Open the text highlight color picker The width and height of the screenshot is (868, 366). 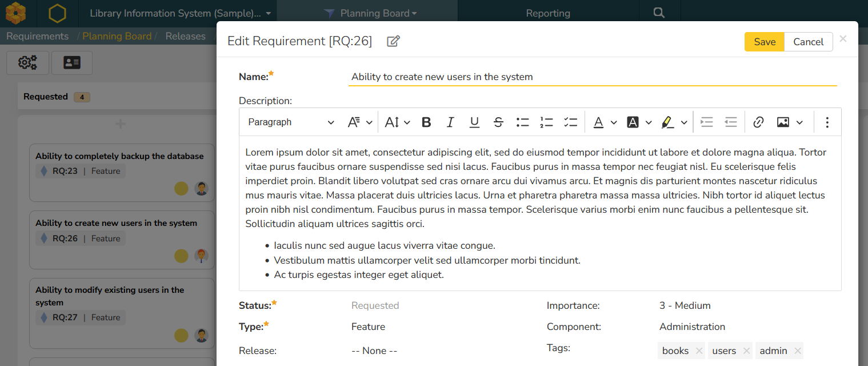[x=684, y=122]
